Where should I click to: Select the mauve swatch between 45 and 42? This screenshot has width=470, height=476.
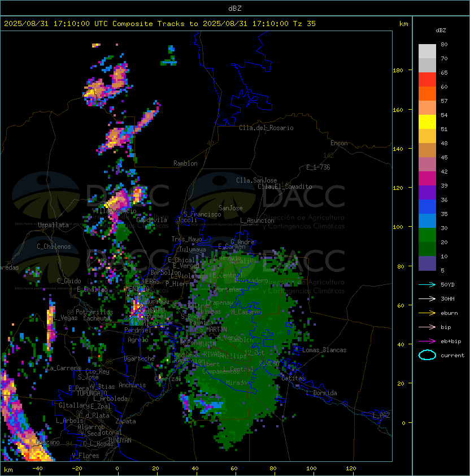427,165
